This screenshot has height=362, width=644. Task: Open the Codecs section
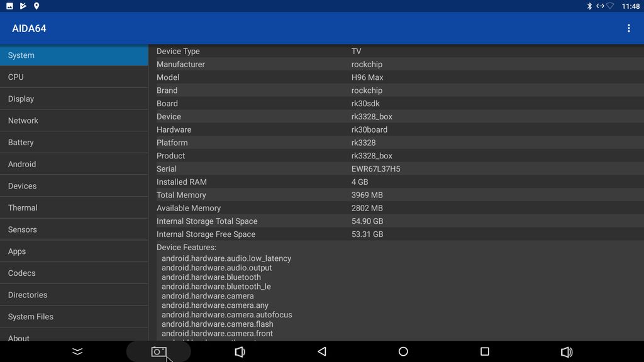(74, 273)
